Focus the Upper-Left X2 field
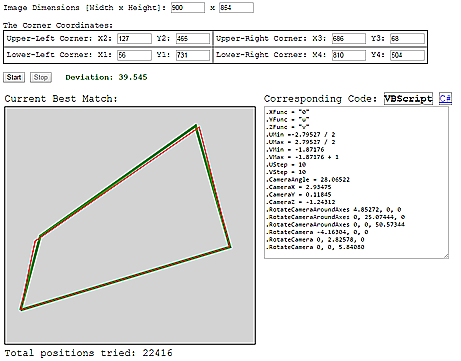461x361 pixels. click(x=134, y=38)
